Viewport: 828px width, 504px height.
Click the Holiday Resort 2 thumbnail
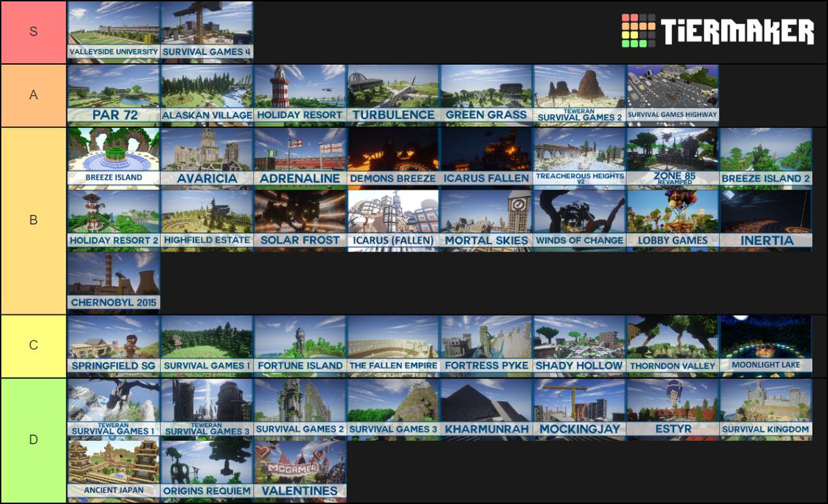(x=114, y=221)
